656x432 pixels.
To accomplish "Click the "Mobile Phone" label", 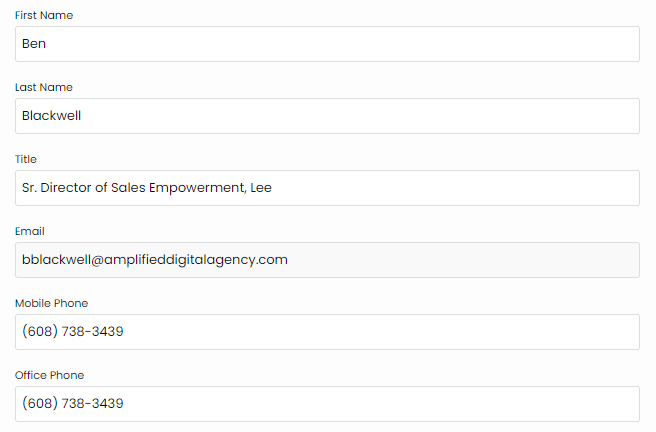I will coord(50,304).
